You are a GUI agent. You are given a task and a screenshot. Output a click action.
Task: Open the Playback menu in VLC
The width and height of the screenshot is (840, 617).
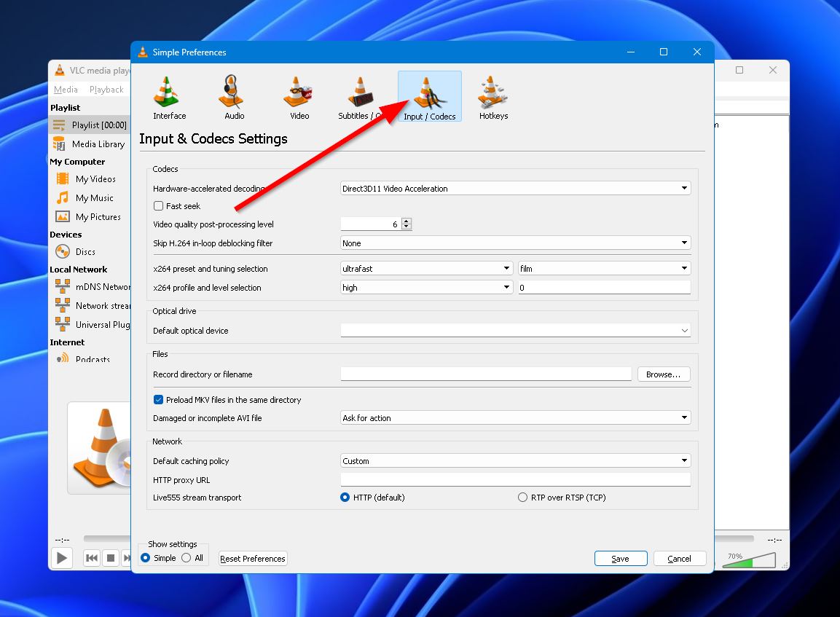point(106,90)
